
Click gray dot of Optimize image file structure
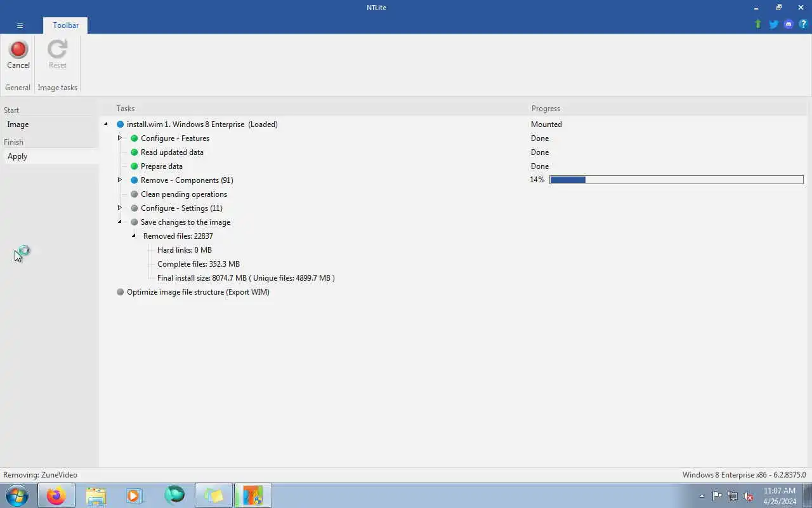120,292
